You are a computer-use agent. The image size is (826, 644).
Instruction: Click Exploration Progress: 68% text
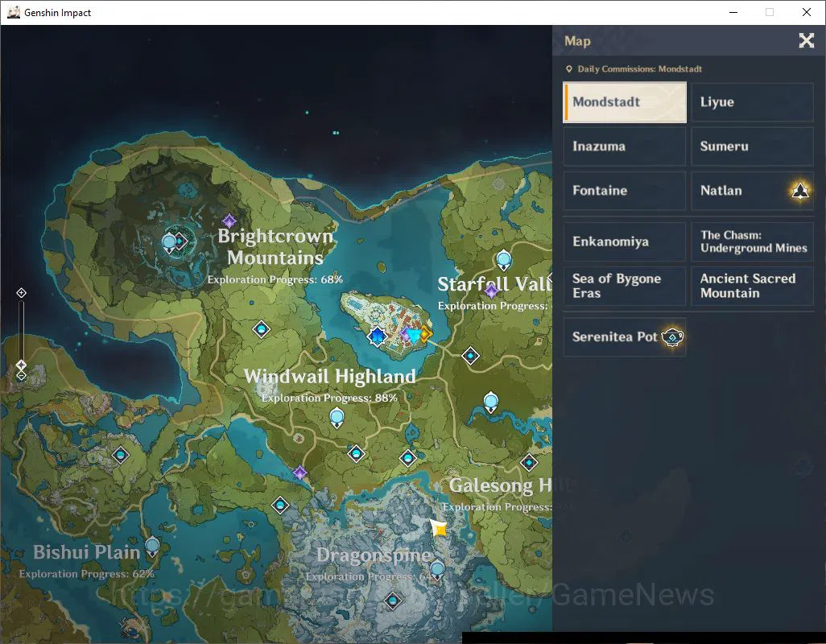click(275, 279)
